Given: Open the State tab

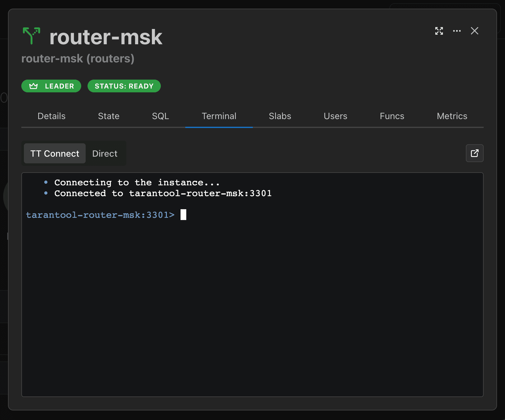Looking at the screenshot, I should tap(109, 116).
